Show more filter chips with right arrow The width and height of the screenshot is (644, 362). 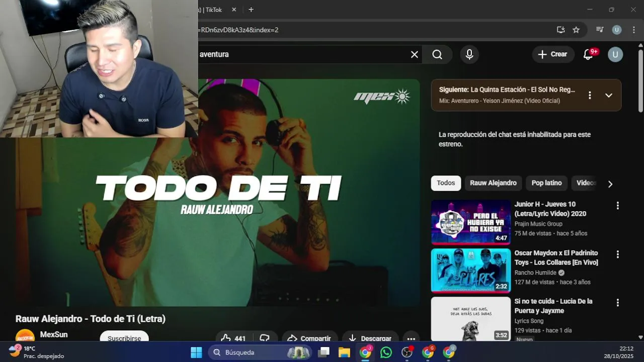pyautogui.click(x=610, y=184)
